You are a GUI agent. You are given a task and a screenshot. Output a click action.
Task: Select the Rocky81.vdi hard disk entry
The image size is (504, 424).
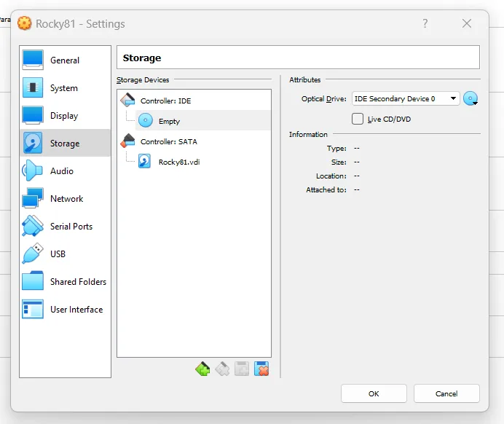[x=202, y=162]
